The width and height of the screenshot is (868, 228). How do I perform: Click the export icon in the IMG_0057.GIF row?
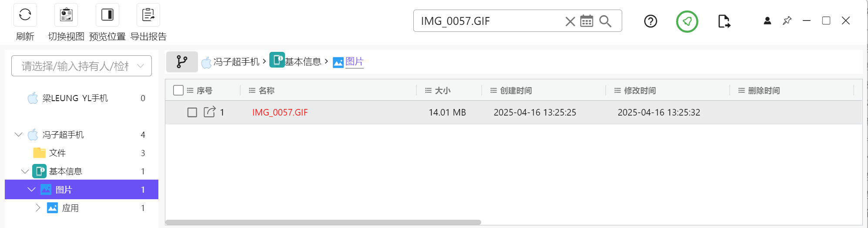pos(209,112)
